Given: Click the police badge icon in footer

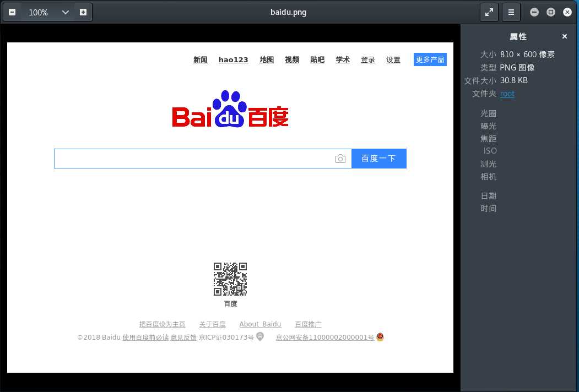Looking at the screenshot, I should coord(380,336).
